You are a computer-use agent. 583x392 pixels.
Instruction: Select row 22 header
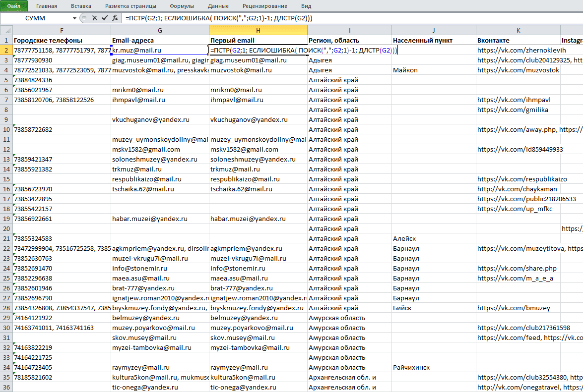[6, 248]
